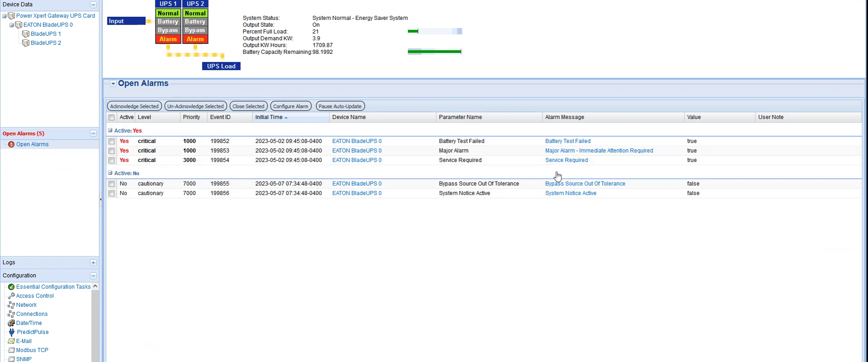Click the sidebar collapse splitter handle

click(x=101, y=199)
